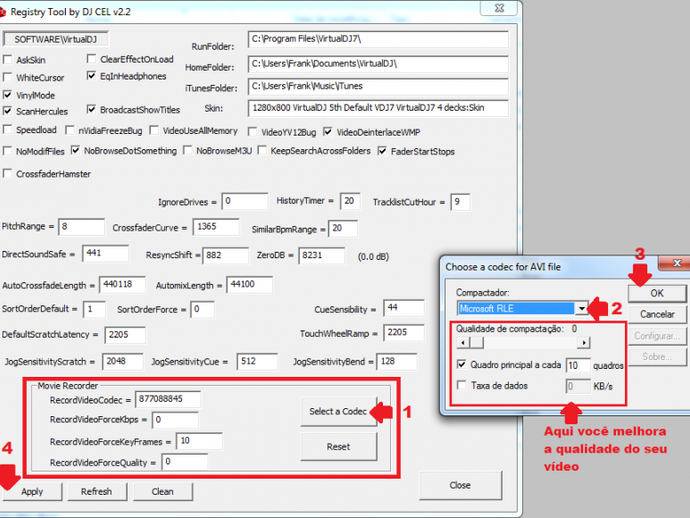Open the Compactador codec dropdown
The width and height of the screenshot is (690, 518).
(x=582, y=309)
